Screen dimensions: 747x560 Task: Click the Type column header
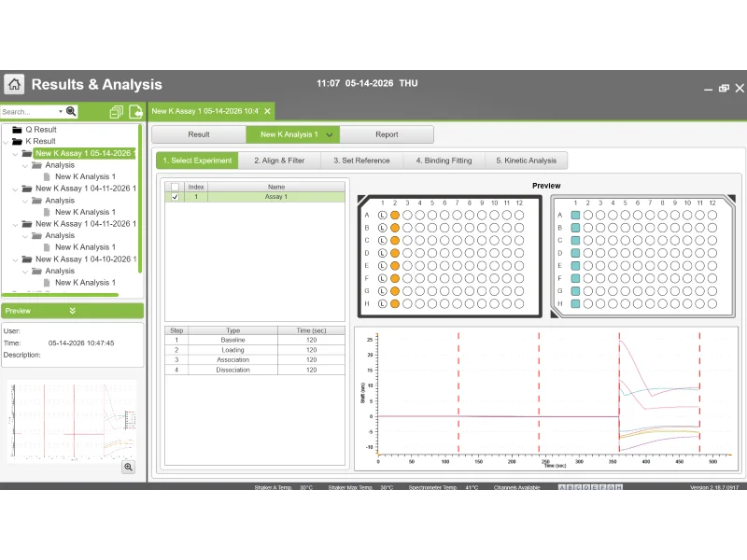tap(233, 330)
